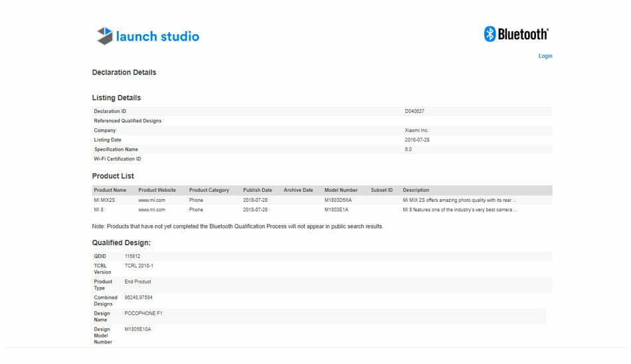
Task: Select design model number M1805E10A
Action: (x=137, y=329)
